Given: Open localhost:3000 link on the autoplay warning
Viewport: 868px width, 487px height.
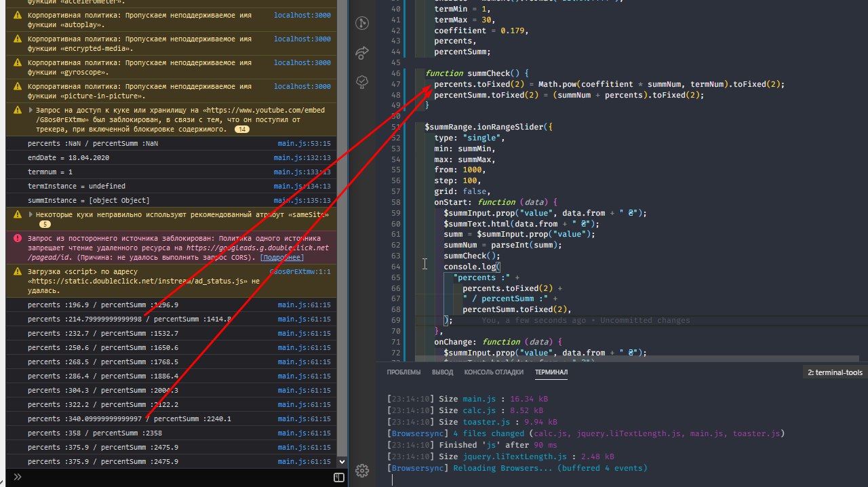Looking at the screenshot, I should [x=302, y=15].
